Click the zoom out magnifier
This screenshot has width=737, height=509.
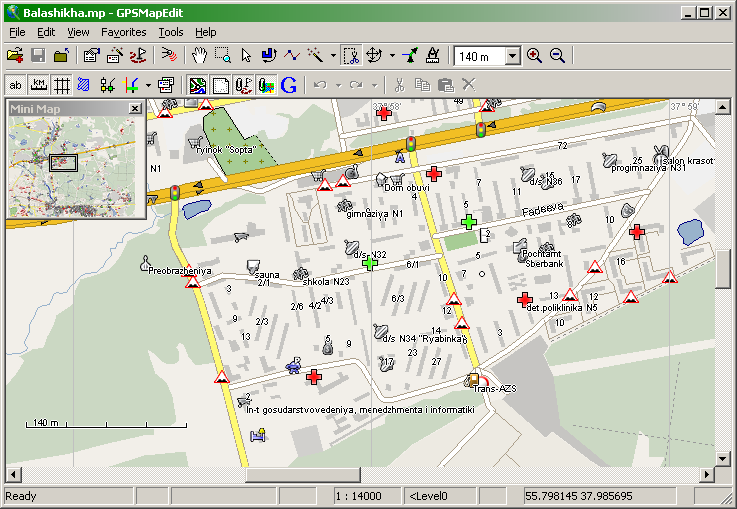click(557, 56)
